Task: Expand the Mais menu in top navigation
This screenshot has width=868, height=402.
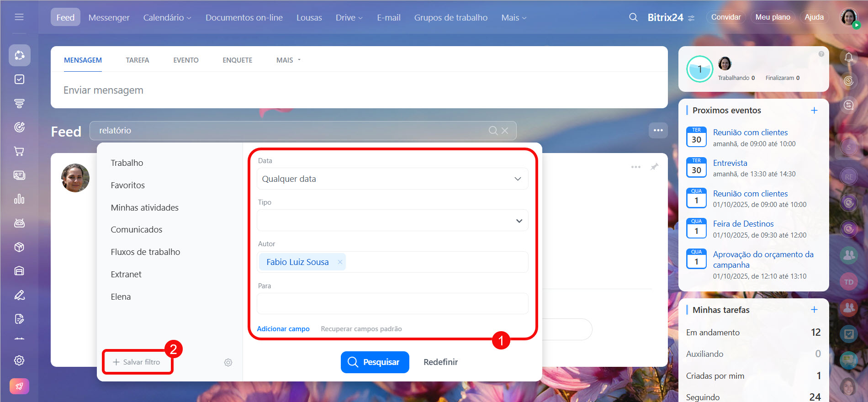Action: pos(513,17)
